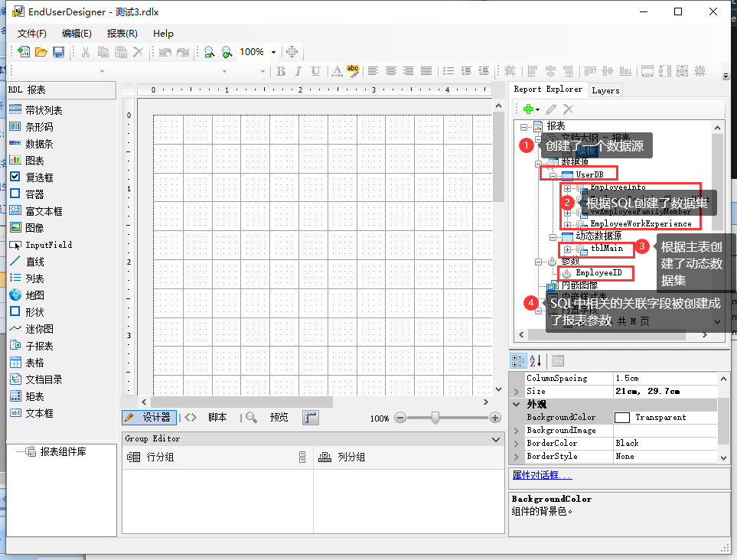Select the EmployeeID parameter in tree

598,273
